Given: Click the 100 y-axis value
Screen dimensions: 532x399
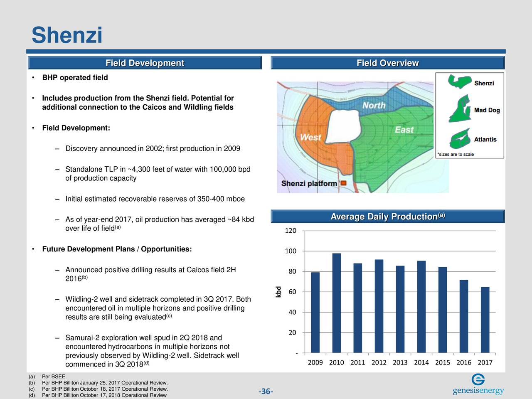Looking at the screenshot, I should pyautogui.click(x=291, y=251).
